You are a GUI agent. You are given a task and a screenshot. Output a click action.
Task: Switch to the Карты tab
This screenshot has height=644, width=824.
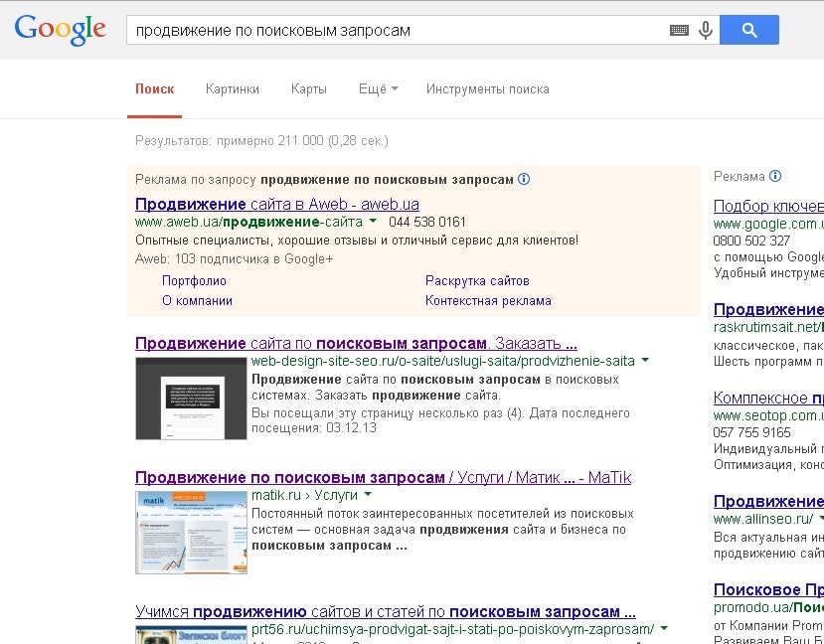point(309,88)
